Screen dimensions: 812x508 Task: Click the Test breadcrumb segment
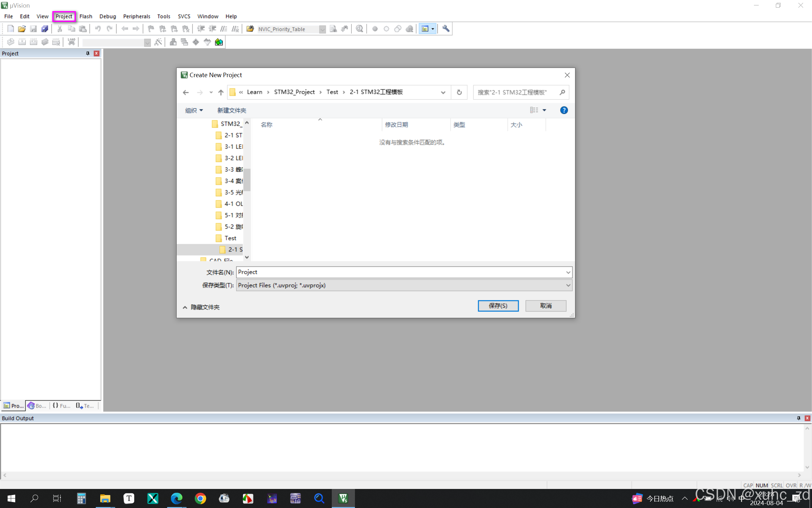332,92
